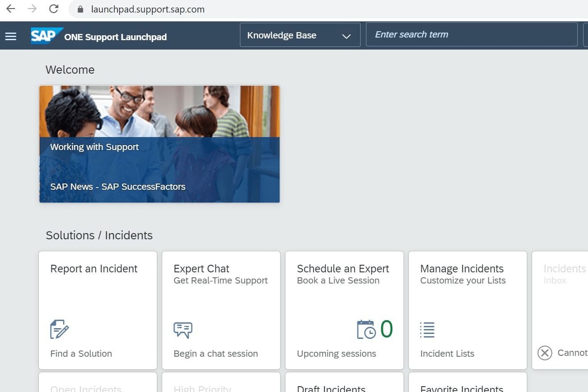Click the Welcome section heading

point(70,70)
